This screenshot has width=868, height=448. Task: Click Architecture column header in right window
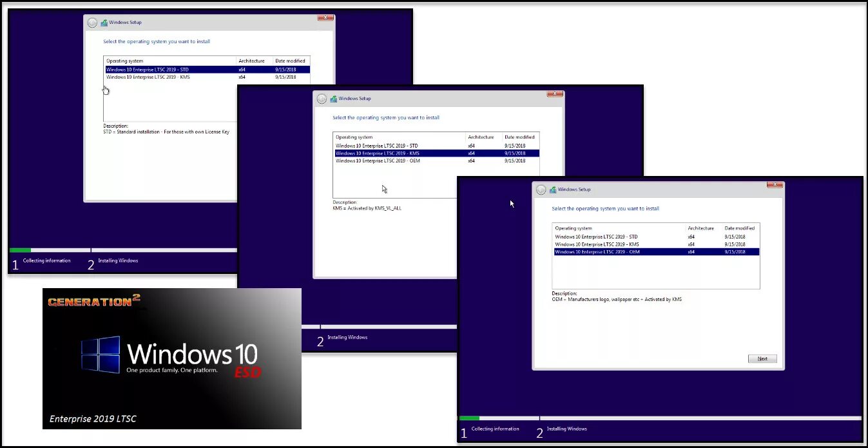(x=704, y=228)
